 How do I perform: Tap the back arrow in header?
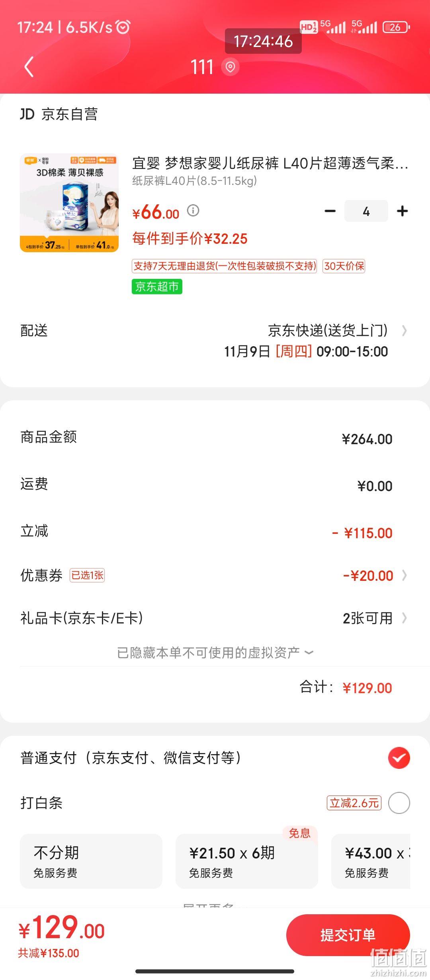(29, 67)
